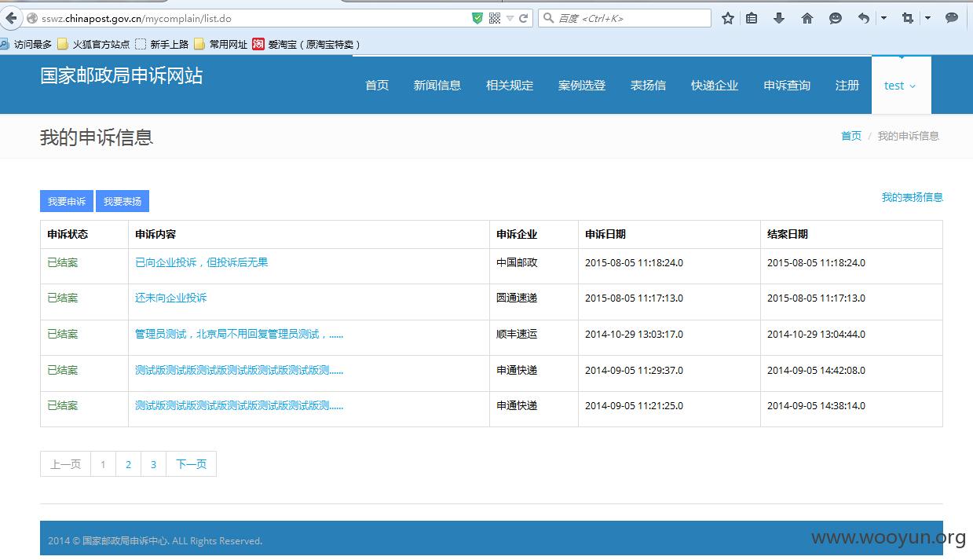Go to page 2 in pagination

128,464
